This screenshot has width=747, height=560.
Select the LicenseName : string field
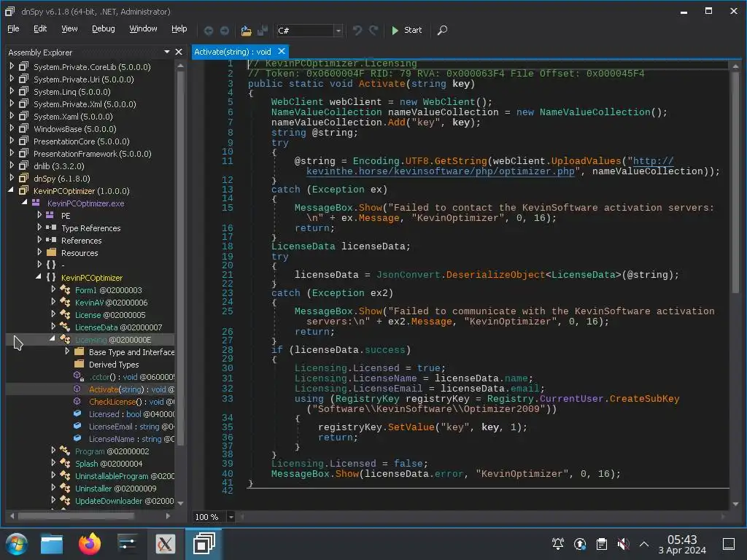pyautogui.click(x=131, y=438)
